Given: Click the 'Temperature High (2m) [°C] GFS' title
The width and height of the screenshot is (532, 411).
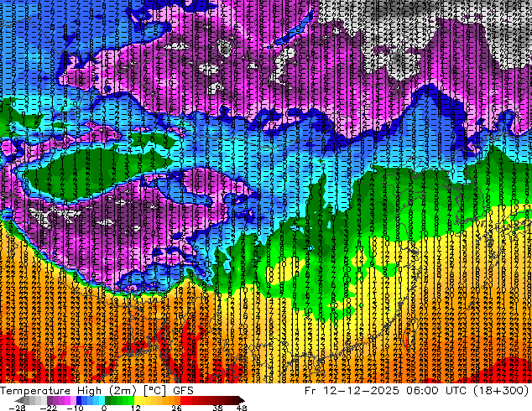Looking at the screenshot, I should [96, 390].
